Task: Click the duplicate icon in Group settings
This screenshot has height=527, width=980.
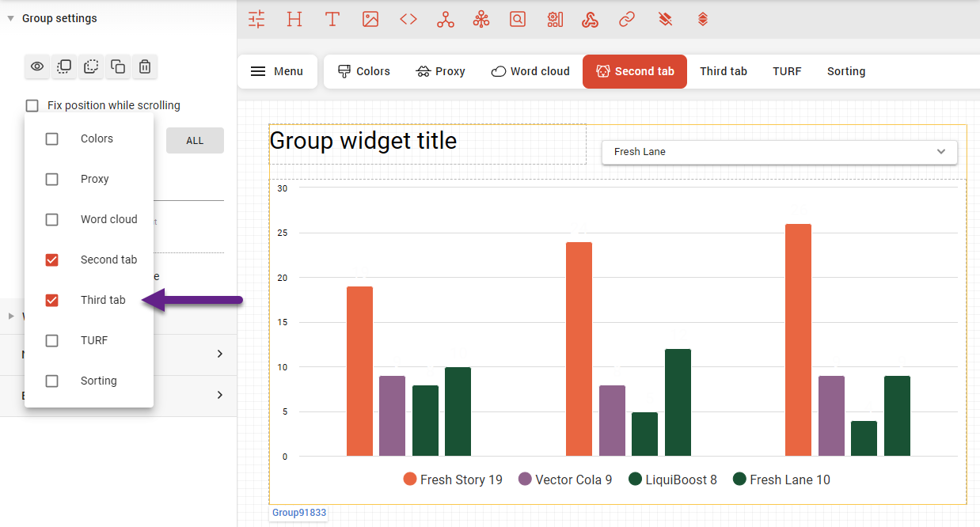Action: point(117,66)
